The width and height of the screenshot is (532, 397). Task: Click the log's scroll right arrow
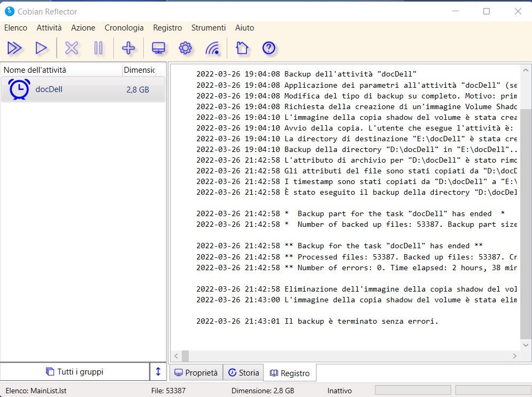pos(515,356)
